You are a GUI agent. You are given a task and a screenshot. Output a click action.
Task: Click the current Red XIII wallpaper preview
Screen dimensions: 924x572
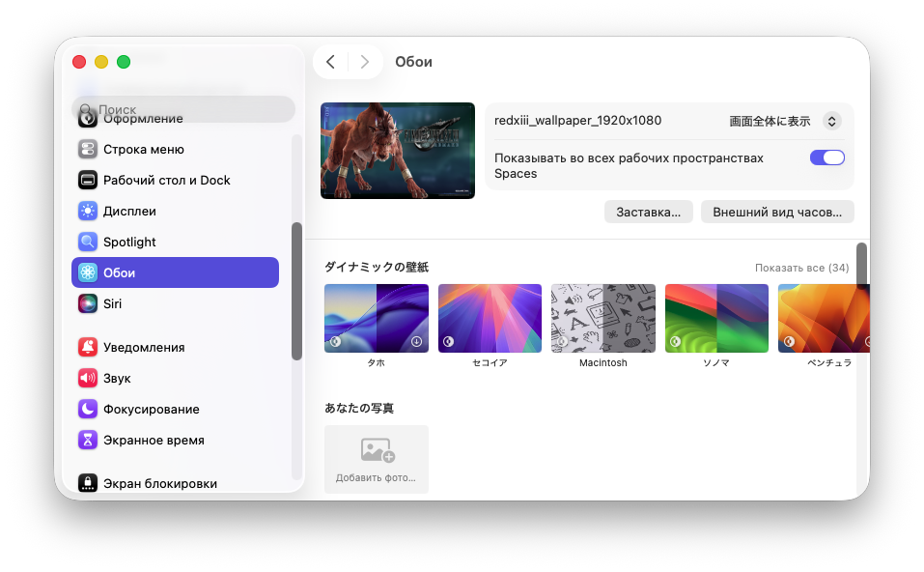[398, 151]
